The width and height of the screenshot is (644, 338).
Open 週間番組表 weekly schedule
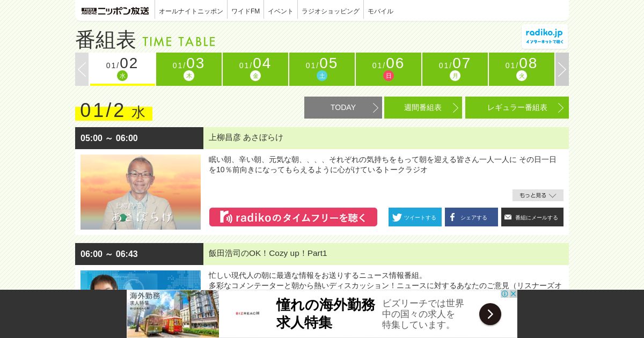423,107
